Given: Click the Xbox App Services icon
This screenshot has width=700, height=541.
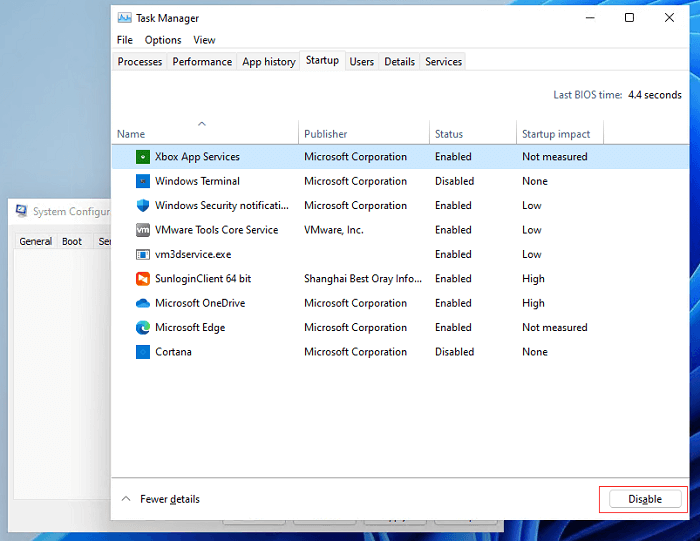Looking at the screenshot, I should coord(143,157).
